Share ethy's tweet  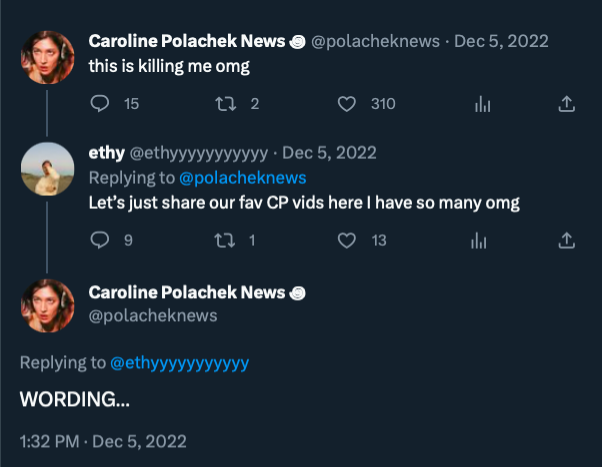566,239
